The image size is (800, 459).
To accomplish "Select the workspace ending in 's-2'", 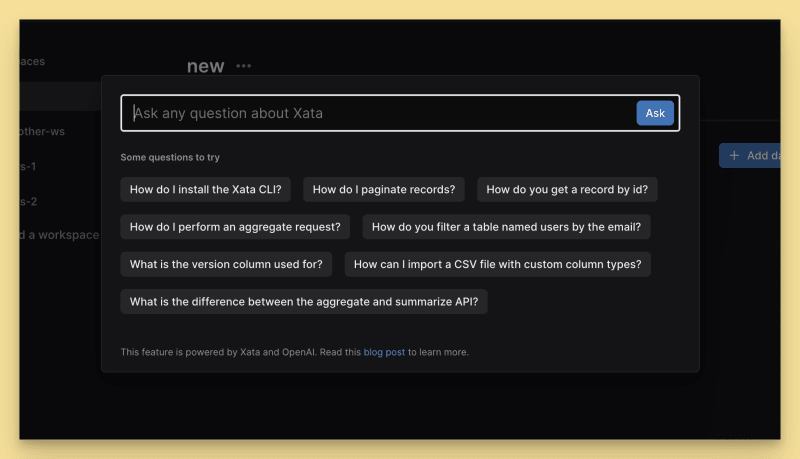I will click(28, 201).
